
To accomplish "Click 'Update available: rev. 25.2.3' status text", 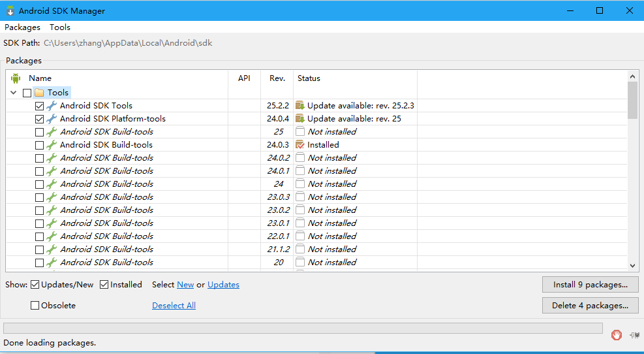I will pyautogui.click(x=361, y=106).
